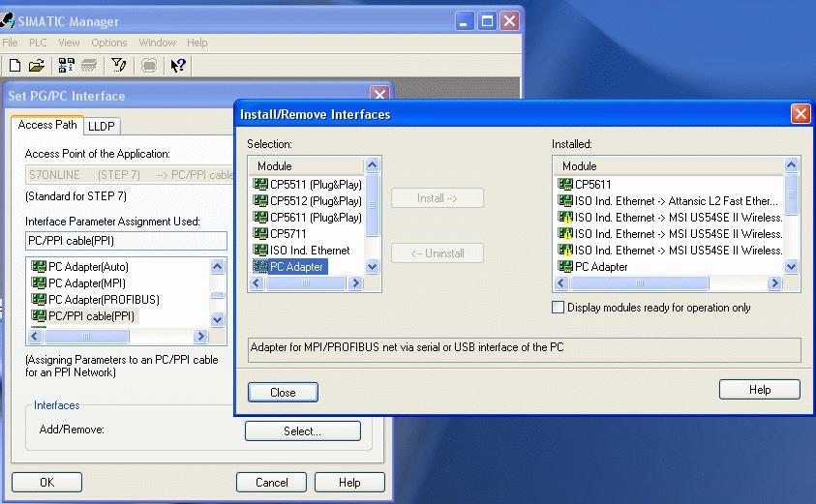Open the Options menu
Image resolution: width=816 pixels, height=504 pixels.
(x=108, y=43)
